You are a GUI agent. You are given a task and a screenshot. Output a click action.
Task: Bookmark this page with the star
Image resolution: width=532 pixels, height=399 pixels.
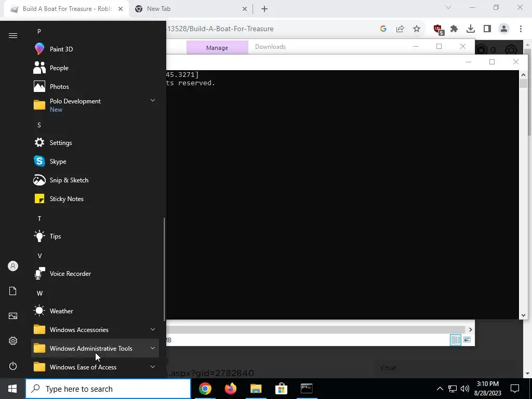point(417,29)
